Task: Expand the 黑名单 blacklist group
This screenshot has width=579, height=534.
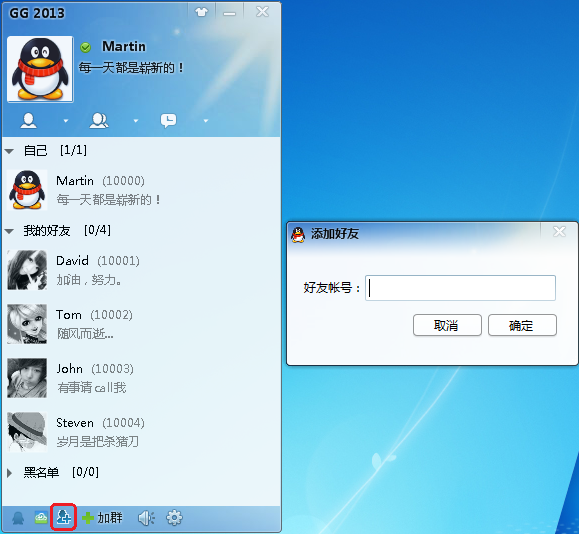Action: (x=10, y=473)
